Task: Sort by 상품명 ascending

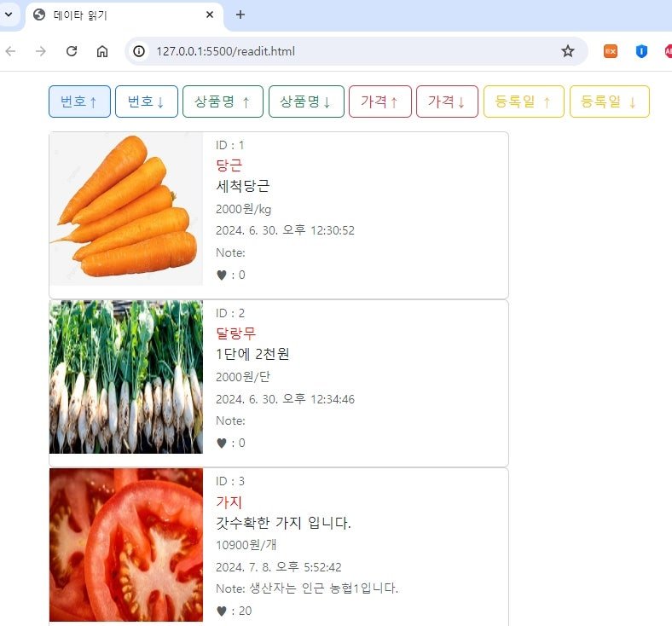Action: (223, 101)
